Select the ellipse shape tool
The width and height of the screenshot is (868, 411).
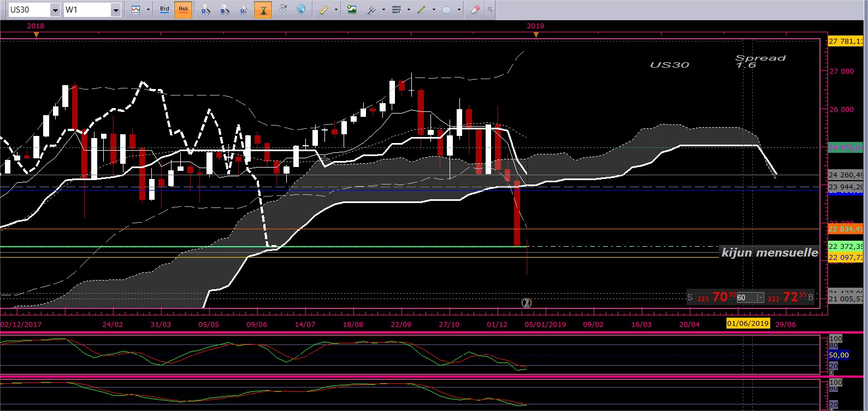pyautogui.click(x=447, y=10)
